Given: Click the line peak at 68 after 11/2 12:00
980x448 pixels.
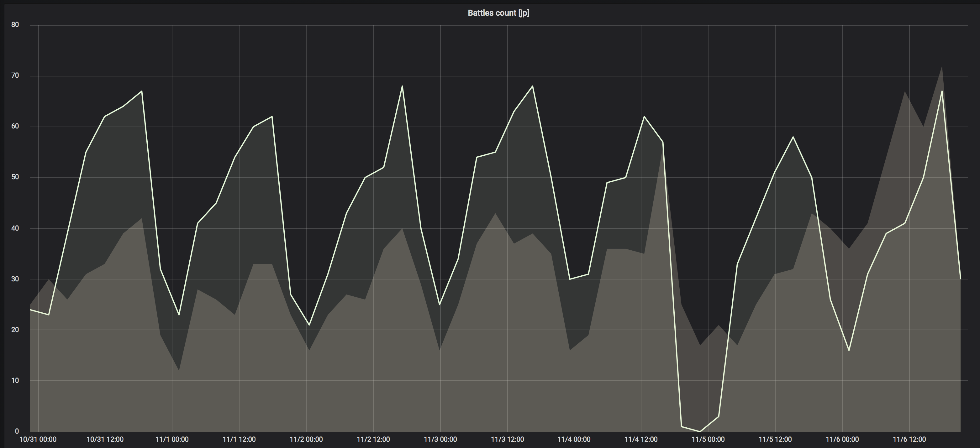Looking at the screenshot, I should (402, 86).
